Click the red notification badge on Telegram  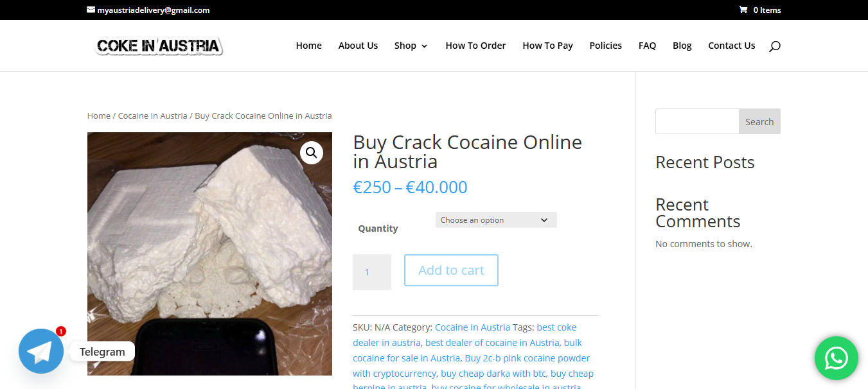tap(61, 331)
